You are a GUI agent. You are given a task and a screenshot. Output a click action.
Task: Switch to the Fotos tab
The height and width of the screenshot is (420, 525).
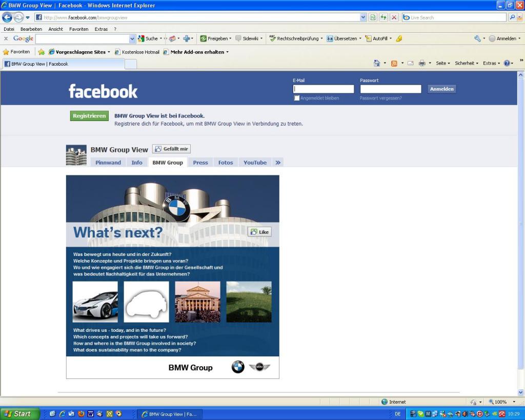coord(226,163)
